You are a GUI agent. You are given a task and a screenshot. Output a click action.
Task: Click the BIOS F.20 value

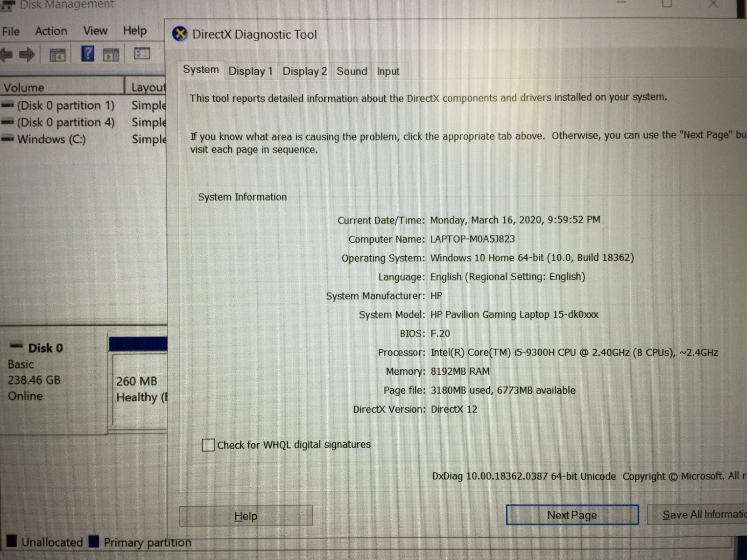point(440,334)
